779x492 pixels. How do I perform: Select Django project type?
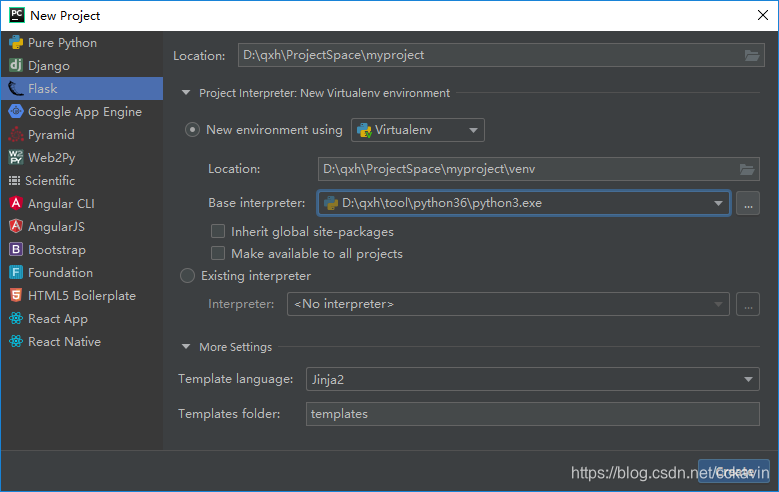coord(82,66)
